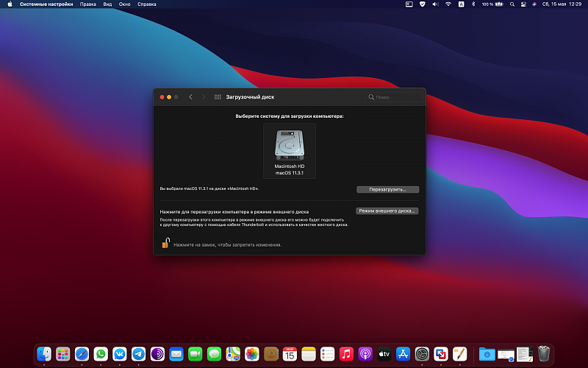Click the Режим внешнего диска button

(387, 210)
